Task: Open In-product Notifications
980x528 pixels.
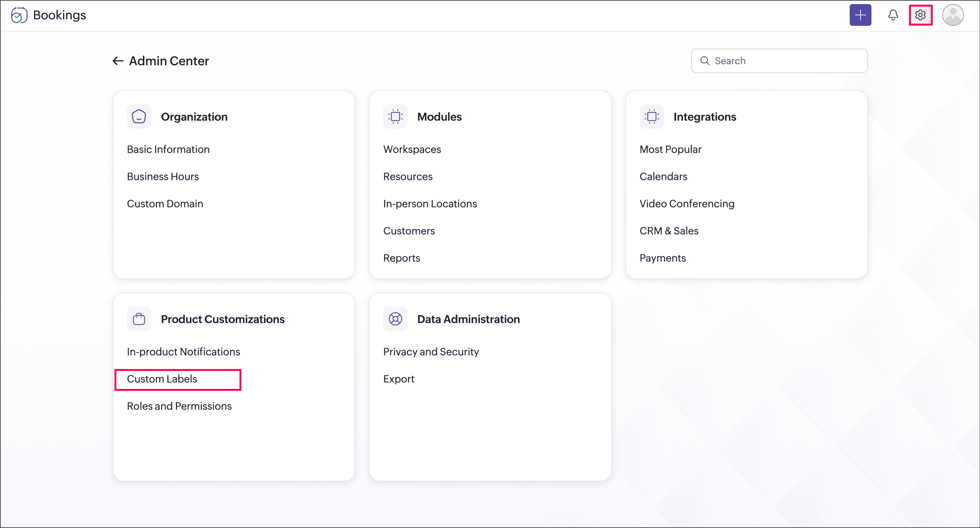Action: pos(183,352)
